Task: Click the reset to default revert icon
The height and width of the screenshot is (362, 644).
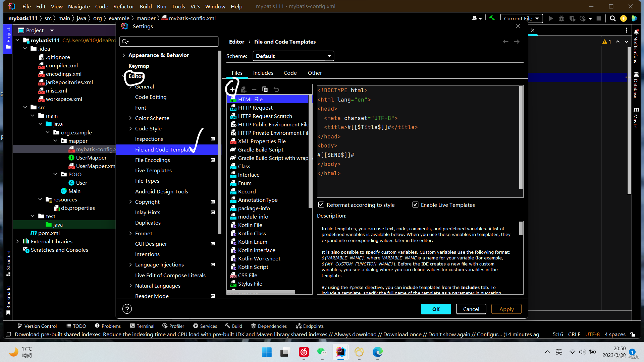Action: 276,89
